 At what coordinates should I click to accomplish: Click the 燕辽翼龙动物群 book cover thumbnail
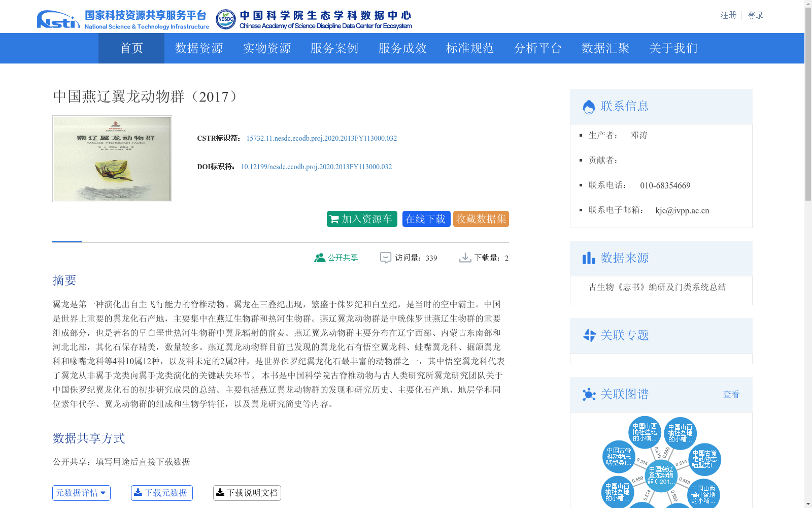tap(112, 158)
